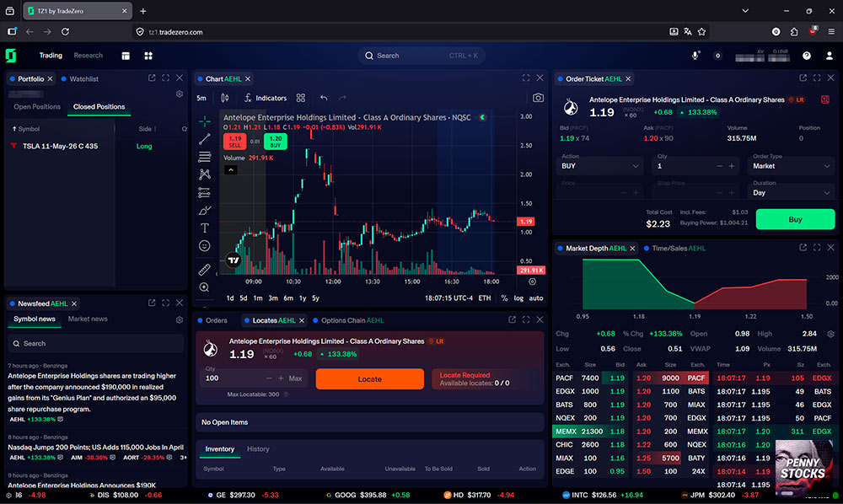Click the 1.20 BUY chart button
This screenshot has height=504, width=843.
276,142
